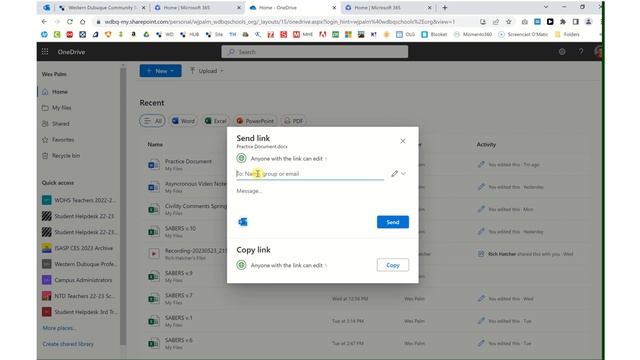Click the SABERS v.9 Excel file icon
Screen dimensions: 640x360
tap(153, 276)
